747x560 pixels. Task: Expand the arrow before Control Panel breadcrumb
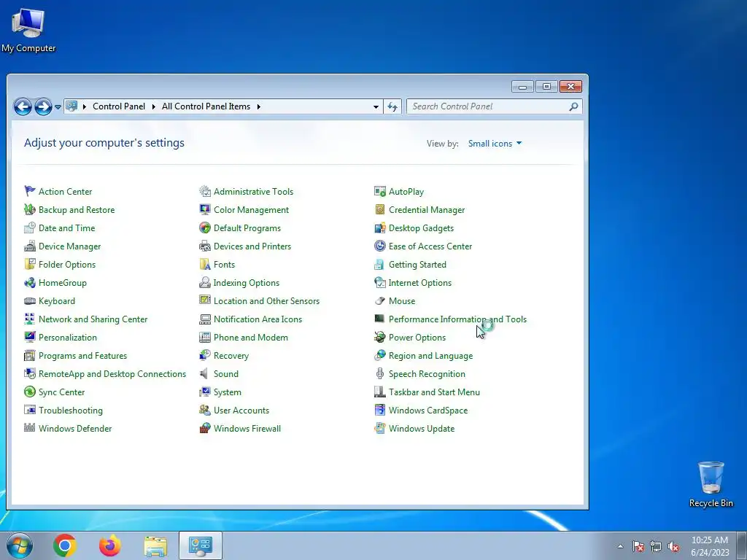pos(85,106)
